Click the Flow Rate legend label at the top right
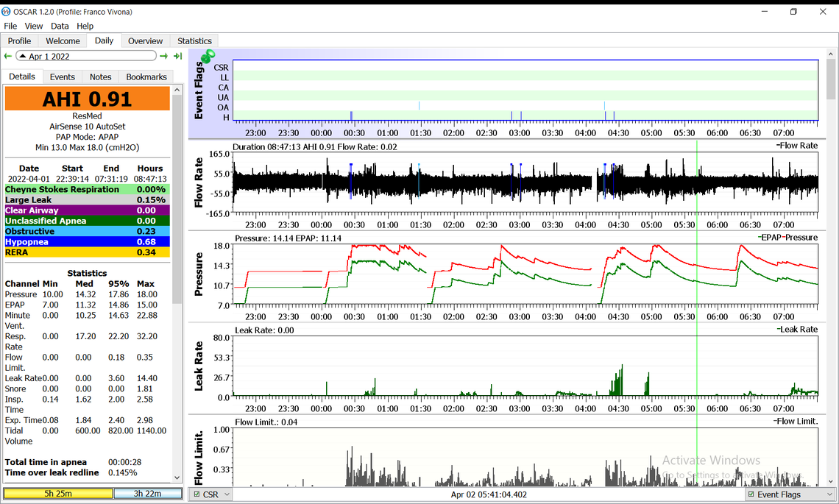 [x=797, y=145]
